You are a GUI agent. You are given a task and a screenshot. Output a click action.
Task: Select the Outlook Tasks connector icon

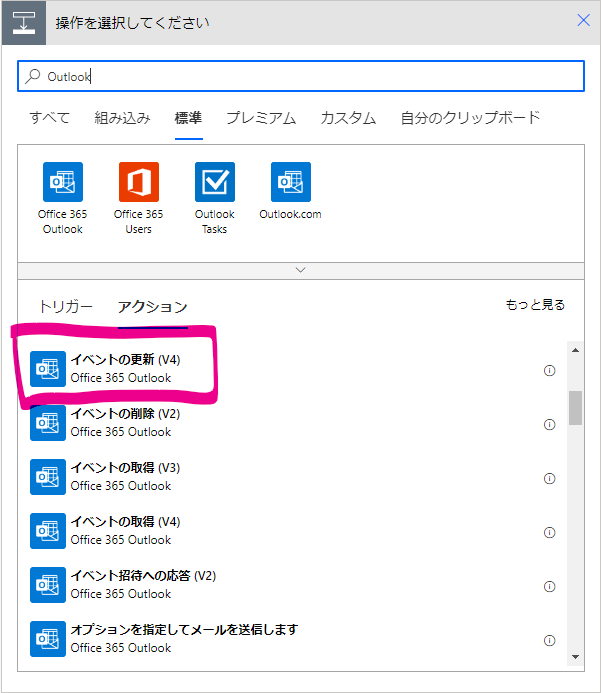pos(215,182)
